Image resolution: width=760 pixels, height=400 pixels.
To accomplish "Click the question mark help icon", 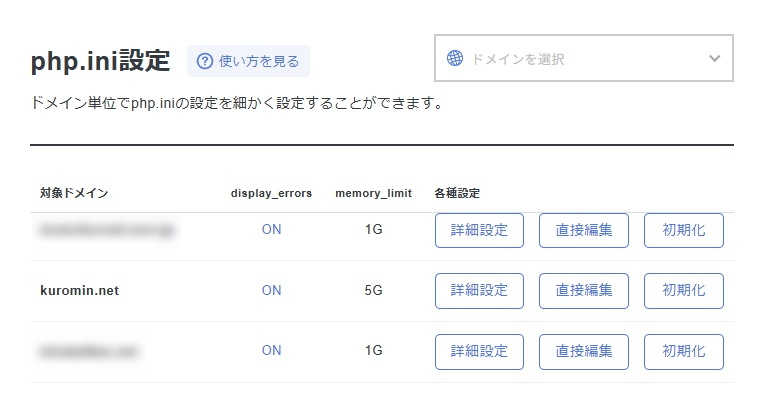I will coord(205,61).
